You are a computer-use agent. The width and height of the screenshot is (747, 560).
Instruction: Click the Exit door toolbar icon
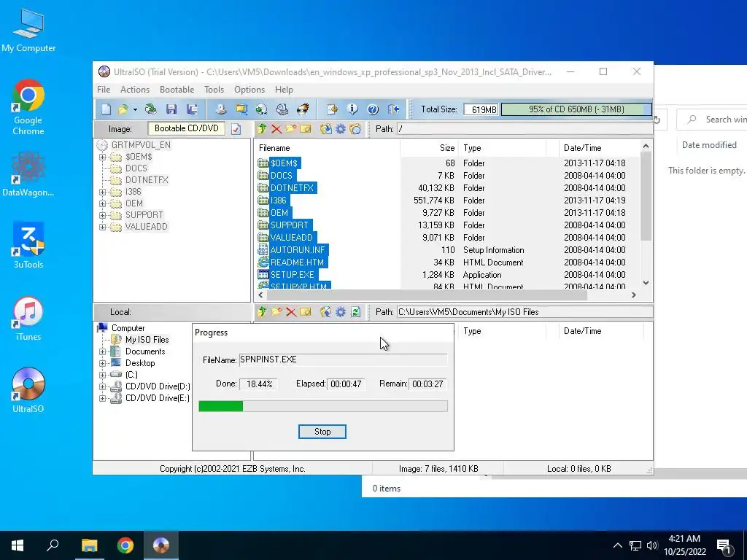click(393, 109)
